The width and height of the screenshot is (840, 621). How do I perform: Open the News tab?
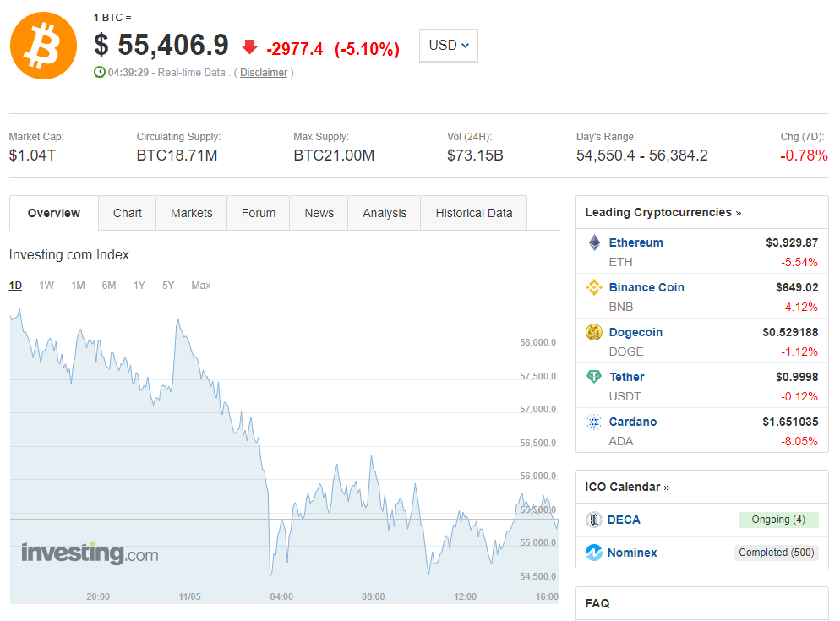(x=319, y=213)
